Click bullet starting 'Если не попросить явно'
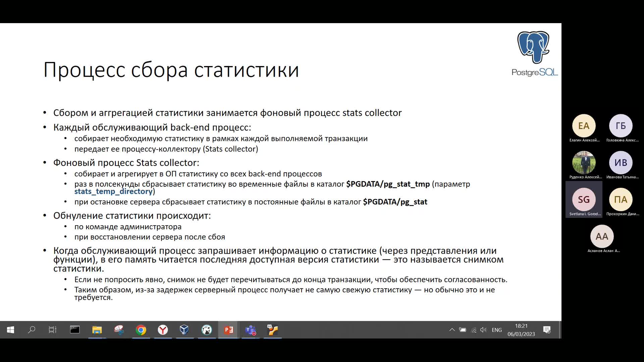The image size is (644, 362). pos(291,280)
